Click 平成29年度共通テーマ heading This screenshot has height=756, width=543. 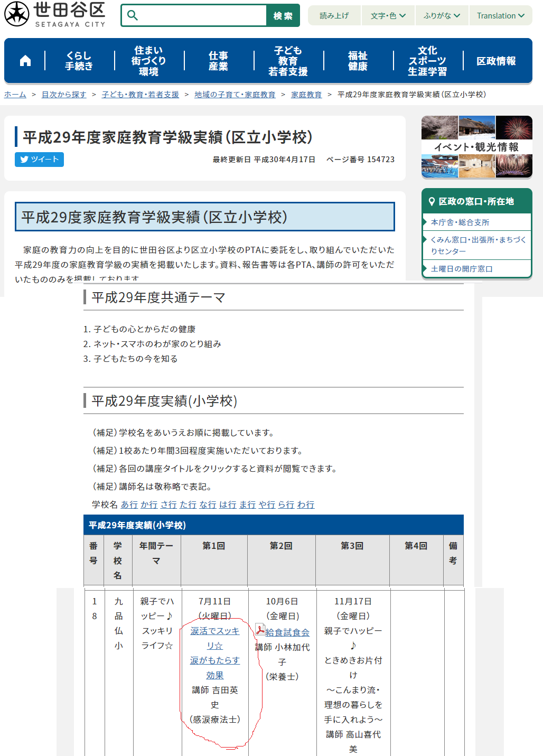tap(158, 297)
